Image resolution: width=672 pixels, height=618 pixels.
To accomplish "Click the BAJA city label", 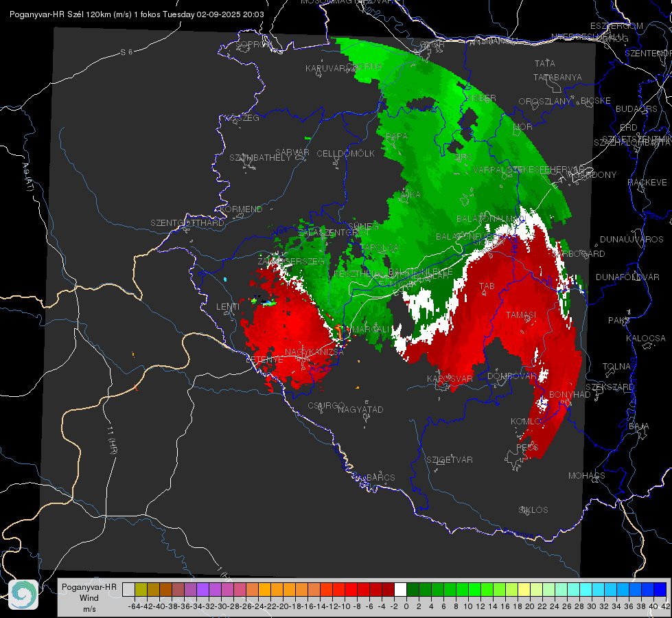I will (x=639, y=426).
